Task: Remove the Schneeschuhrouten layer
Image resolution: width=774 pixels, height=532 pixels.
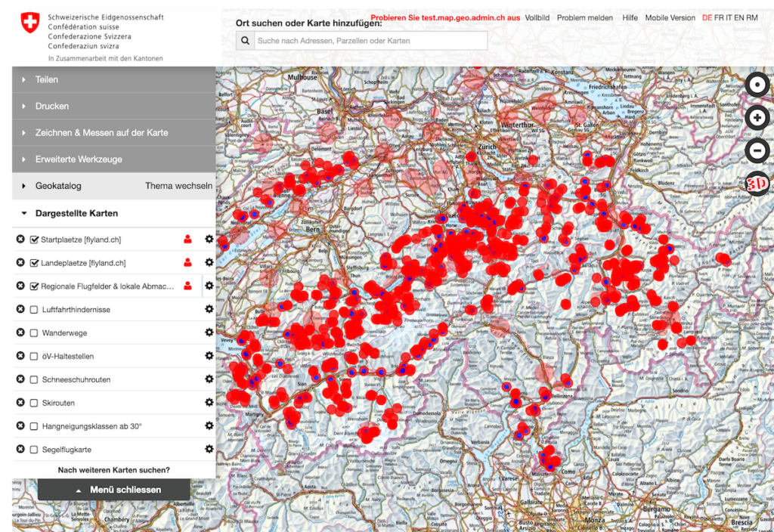Action: [x=20, y=379]
